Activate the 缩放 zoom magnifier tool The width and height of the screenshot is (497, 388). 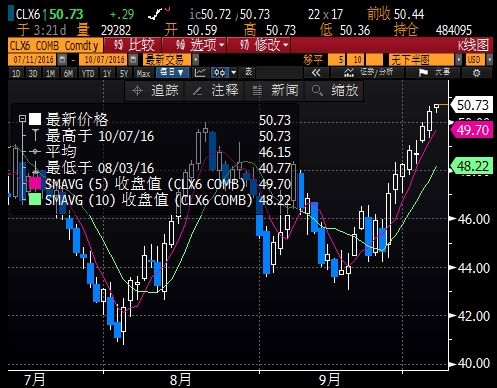click(335, 90)
